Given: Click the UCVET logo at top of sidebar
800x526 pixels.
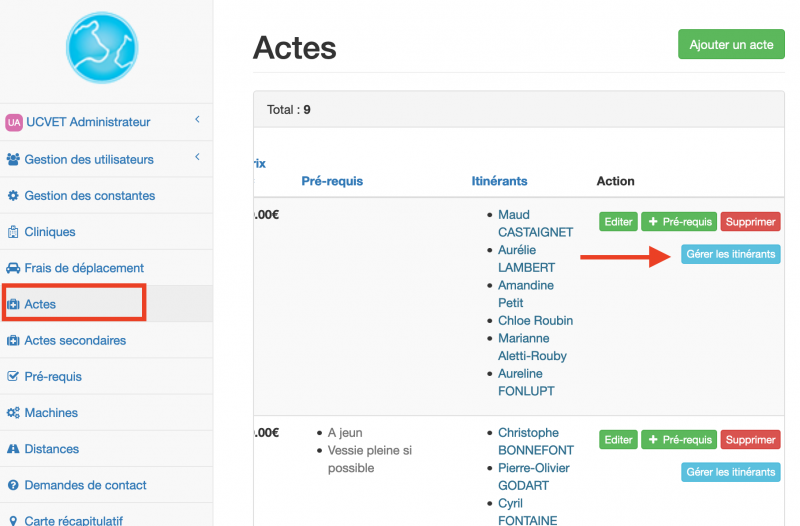Looking at the screenshot, I should click(x=101, y=47).
